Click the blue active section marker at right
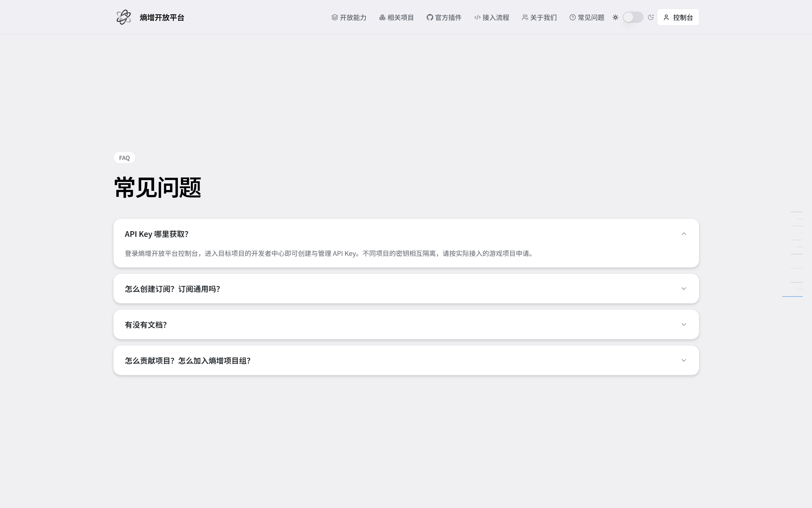This screenshot has height=508, width=812. click(x=792, y=296)
